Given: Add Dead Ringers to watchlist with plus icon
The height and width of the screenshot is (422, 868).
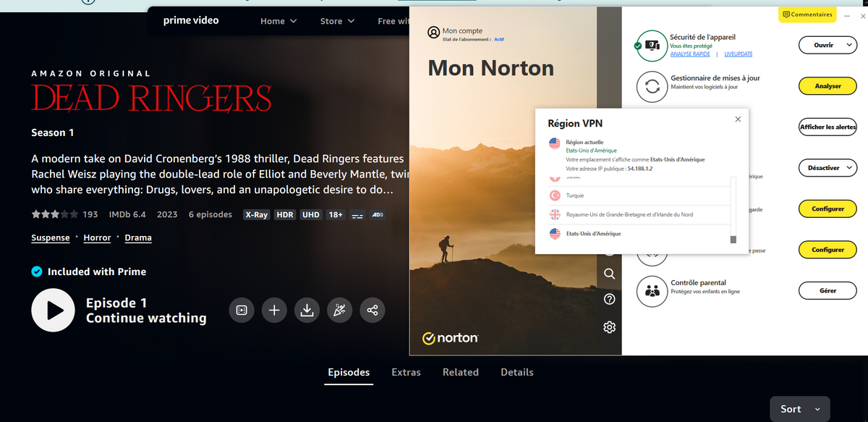Looking at the screenshot, I should click(x=274, y=310).
